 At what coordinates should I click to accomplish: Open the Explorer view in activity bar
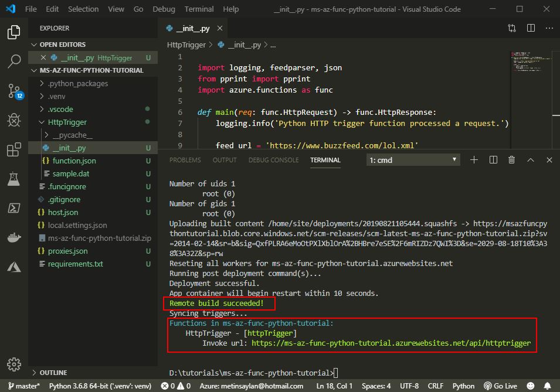(14, 32)
